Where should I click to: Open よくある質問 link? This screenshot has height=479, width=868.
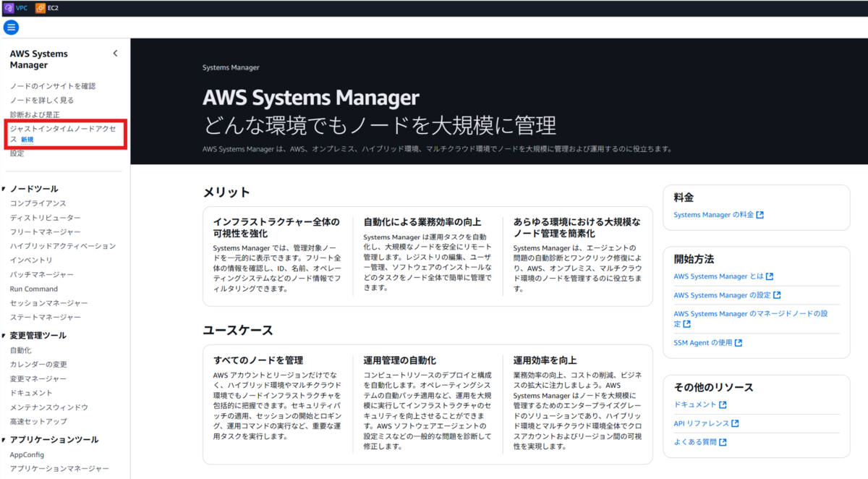pos(695,442)
